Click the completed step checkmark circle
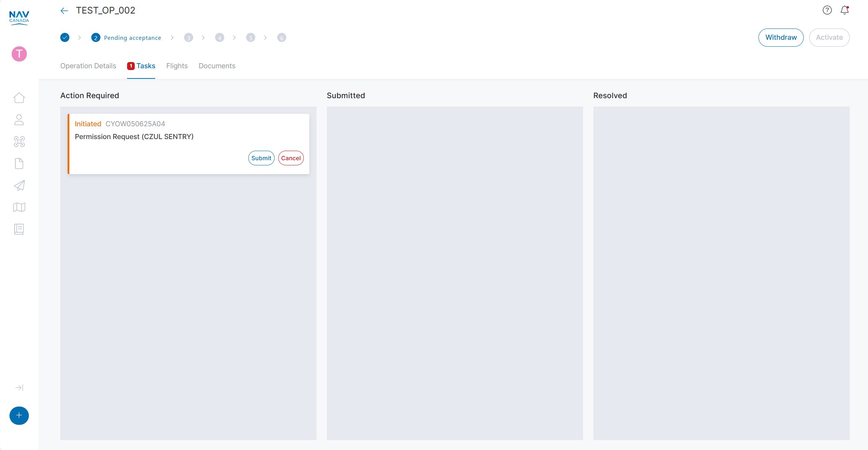The height and width of the screenshot is (450, 868). 65,38
